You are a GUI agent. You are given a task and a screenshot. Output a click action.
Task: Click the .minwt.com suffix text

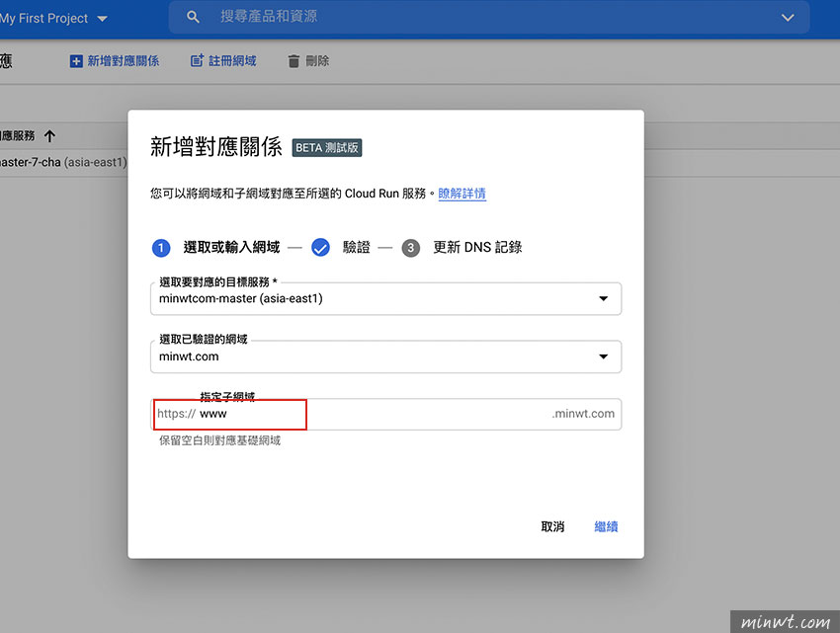(583, 414)
